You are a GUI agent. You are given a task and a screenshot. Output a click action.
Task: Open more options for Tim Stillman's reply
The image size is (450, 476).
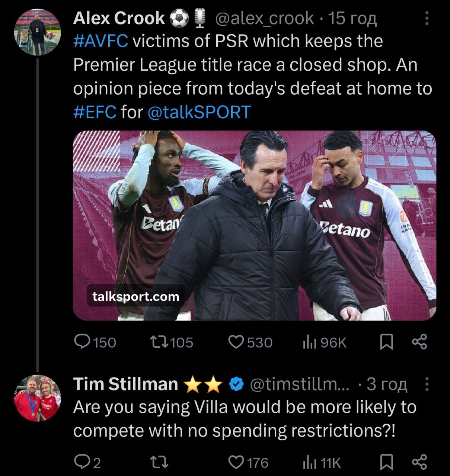point(427,384)
